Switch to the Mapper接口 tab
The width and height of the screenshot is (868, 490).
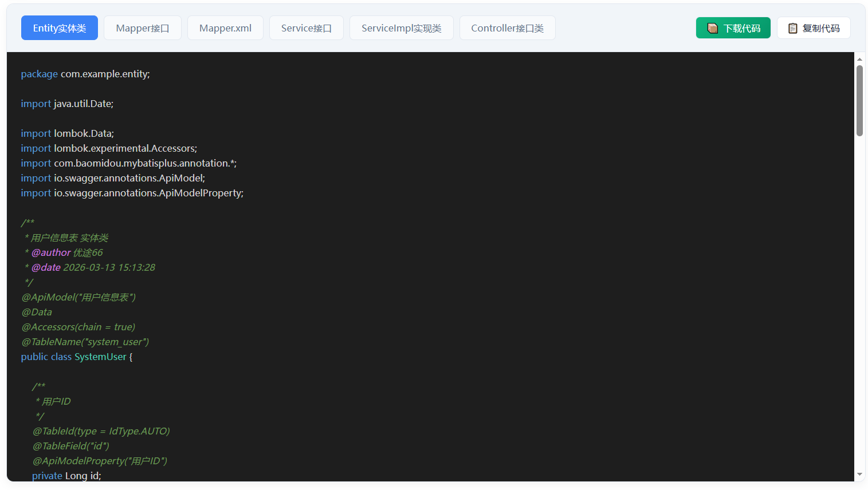click(143, 28)
